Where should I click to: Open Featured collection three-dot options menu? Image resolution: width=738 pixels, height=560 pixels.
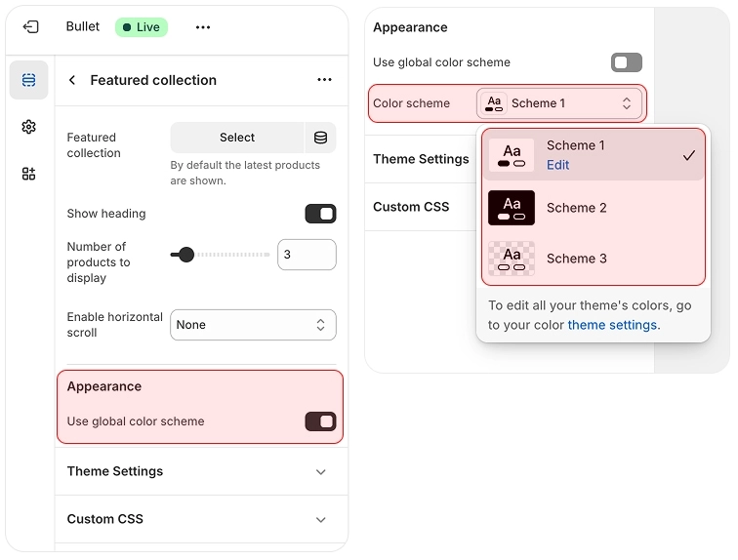[324, 80]
